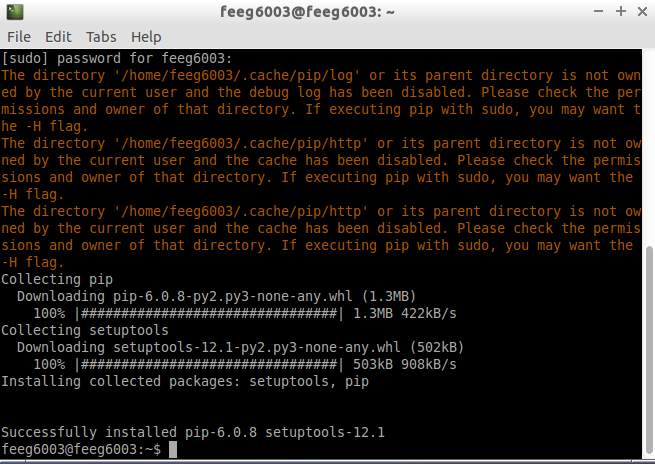Close the feeg6003 terminal window
The image size is (655, 464).
642,11
